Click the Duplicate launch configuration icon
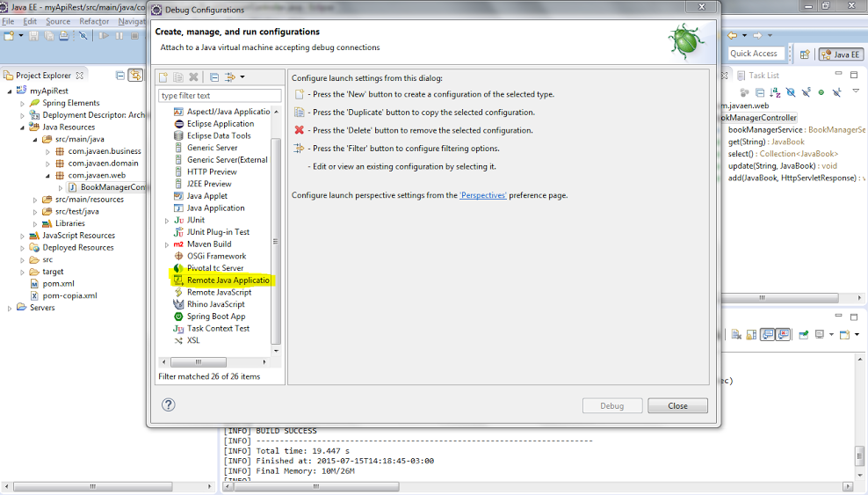868x495 pixels. pos(178,77)
